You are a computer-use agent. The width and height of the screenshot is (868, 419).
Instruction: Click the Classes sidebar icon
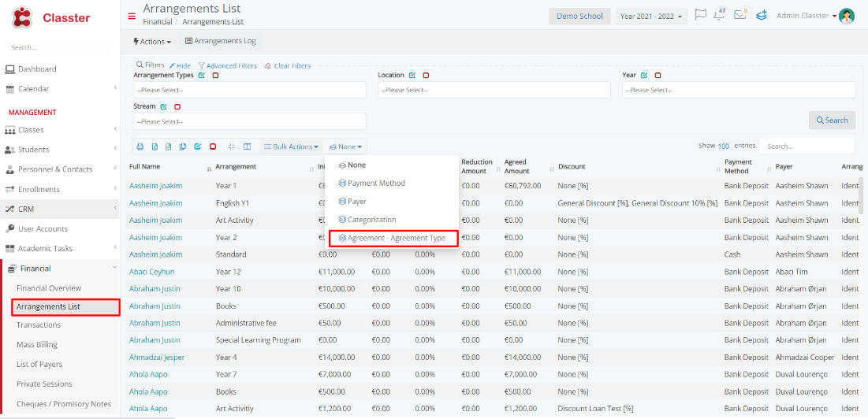(10, 130)
